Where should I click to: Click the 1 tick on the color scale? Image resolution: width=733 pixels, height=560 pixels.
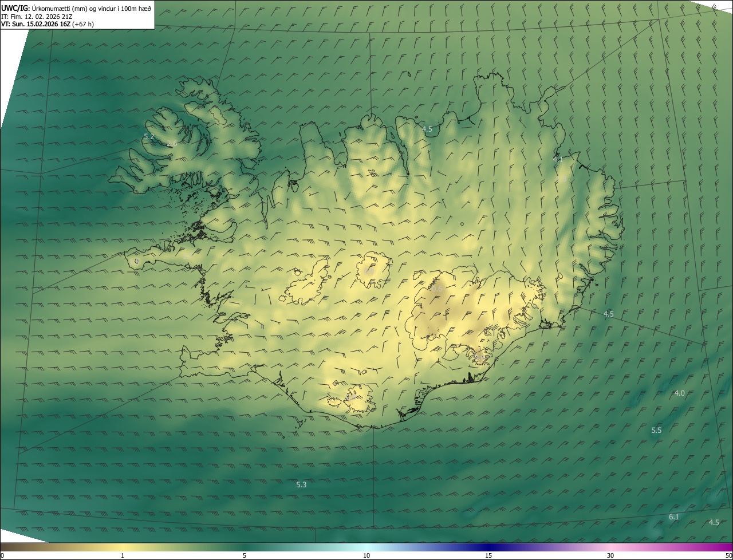pos(123,555)
